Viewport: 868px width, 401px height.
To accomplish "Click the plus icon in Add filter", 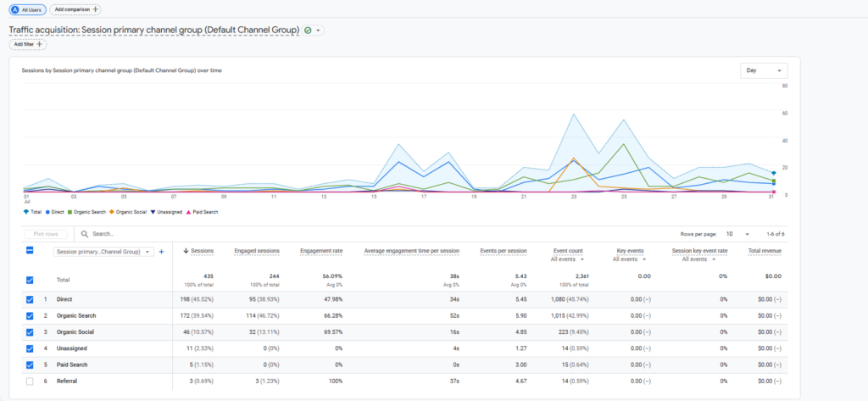I will tap(40, 44).
